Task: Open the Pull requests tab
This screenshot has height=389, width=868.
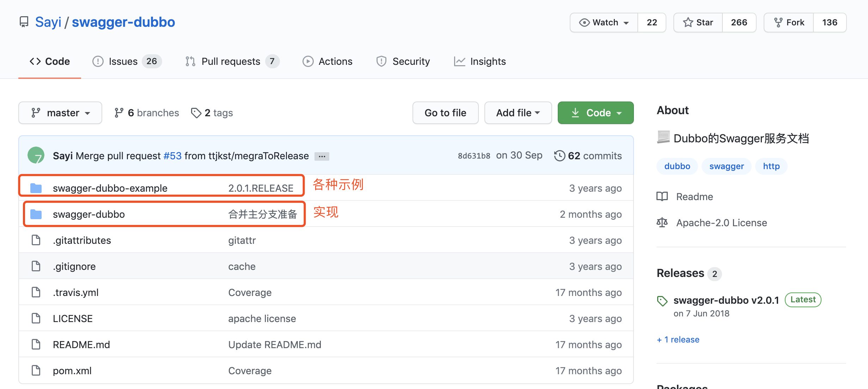Action: 232,61
